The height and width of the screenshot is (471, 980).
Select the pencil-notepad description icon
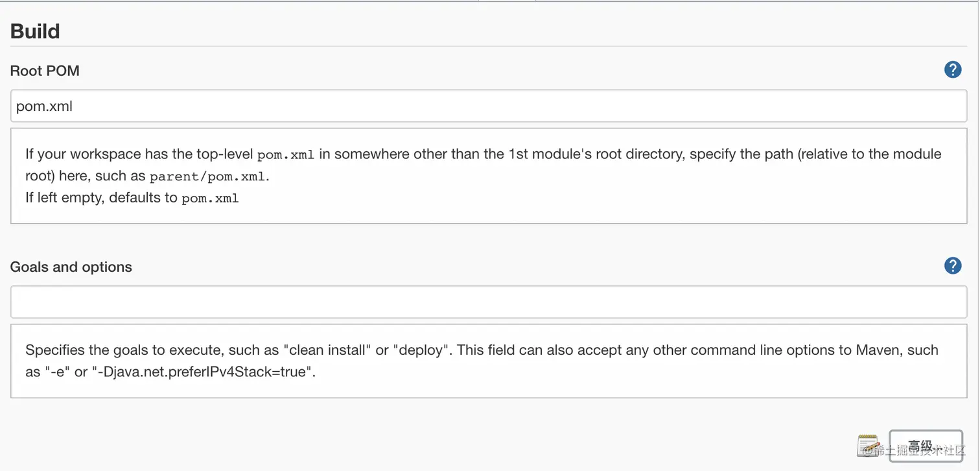869,445
